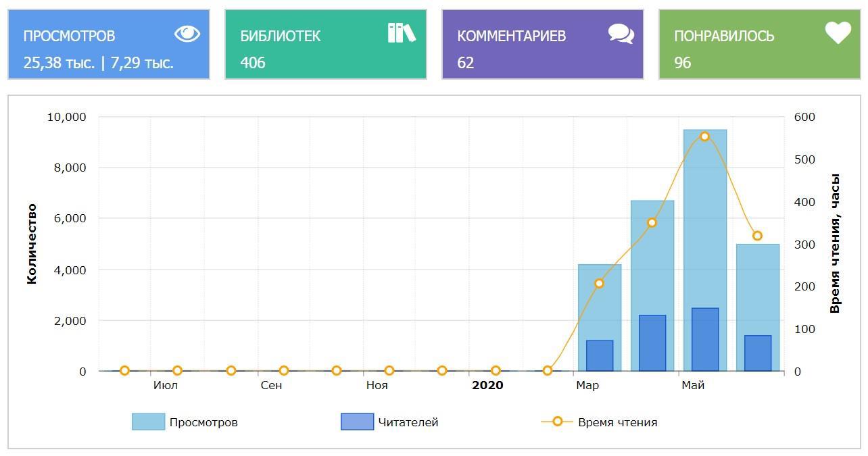Image resolution: width=868 pixels, height=456 pixels.
Task: Toggle the Просмотров series in the legend
Action: [203, 422]
